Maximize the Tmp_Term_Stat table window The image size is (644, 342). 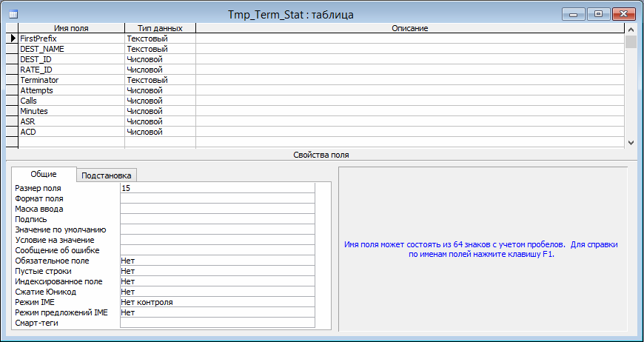point(598,14)
